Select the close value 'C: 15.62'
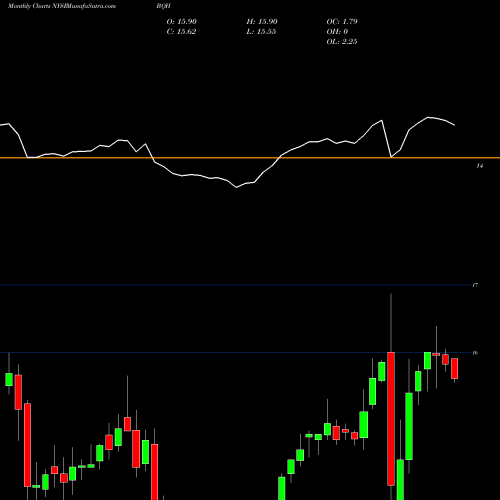The width and height of the screenshot is (500, 500). [181, 32]
